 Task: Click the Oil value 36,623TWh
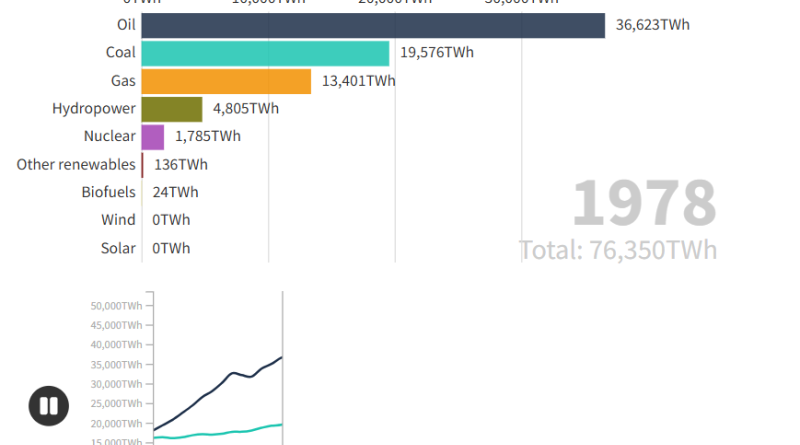click(x=652, y=25)
